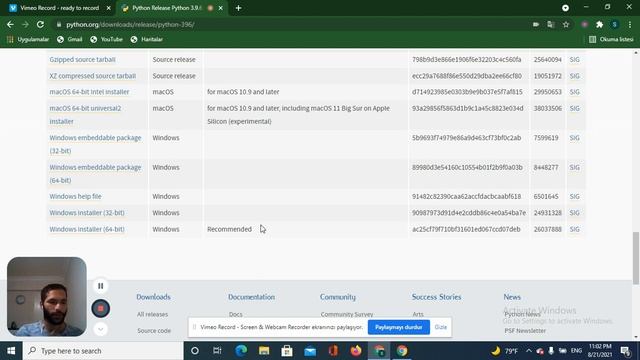Open the Community footer heading
The image size is (640, 360).
click(338, 297)
